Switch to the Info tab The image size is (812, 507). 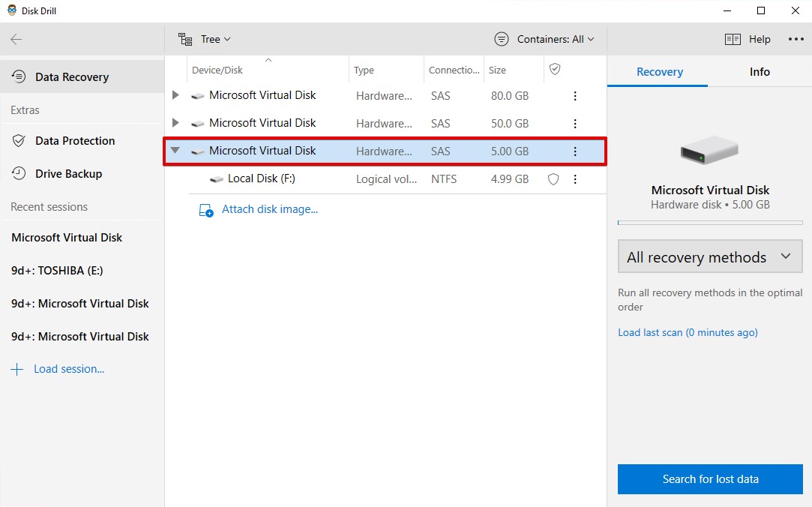(760, 72)
